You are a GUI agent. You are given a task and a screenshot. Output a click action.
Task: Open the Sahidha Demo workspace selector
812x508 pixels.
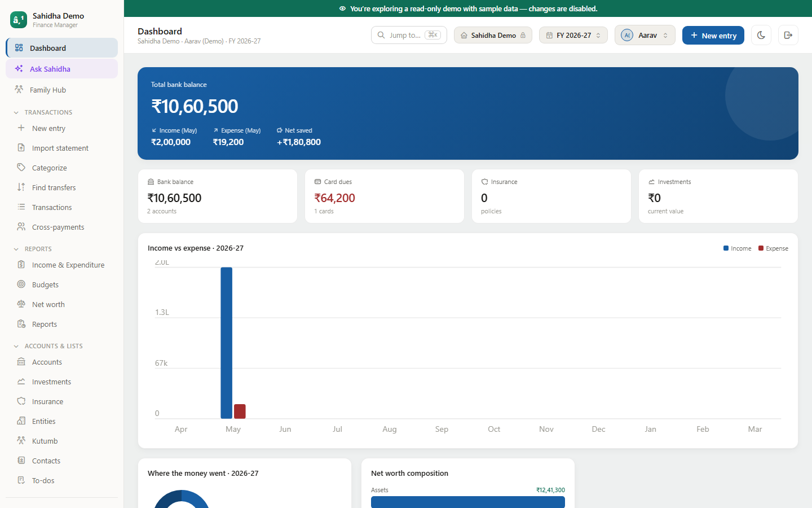point(493,35)
